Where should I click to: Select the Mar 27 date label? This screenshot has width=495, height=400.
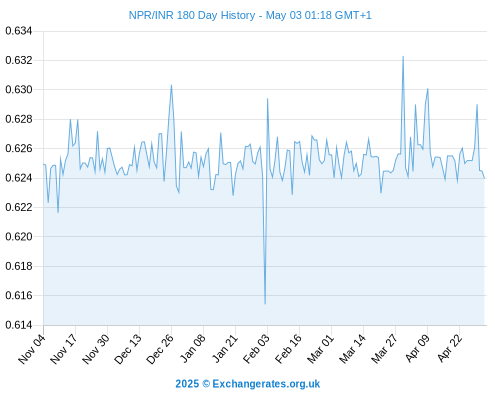[384, 348]
